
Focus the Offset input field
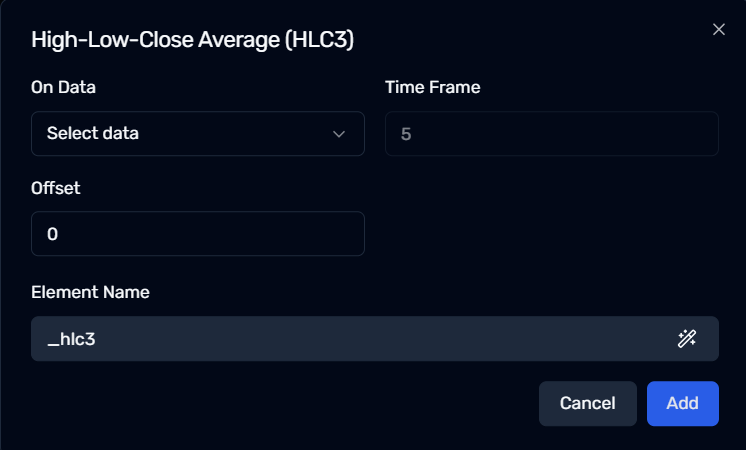point(198,234)
